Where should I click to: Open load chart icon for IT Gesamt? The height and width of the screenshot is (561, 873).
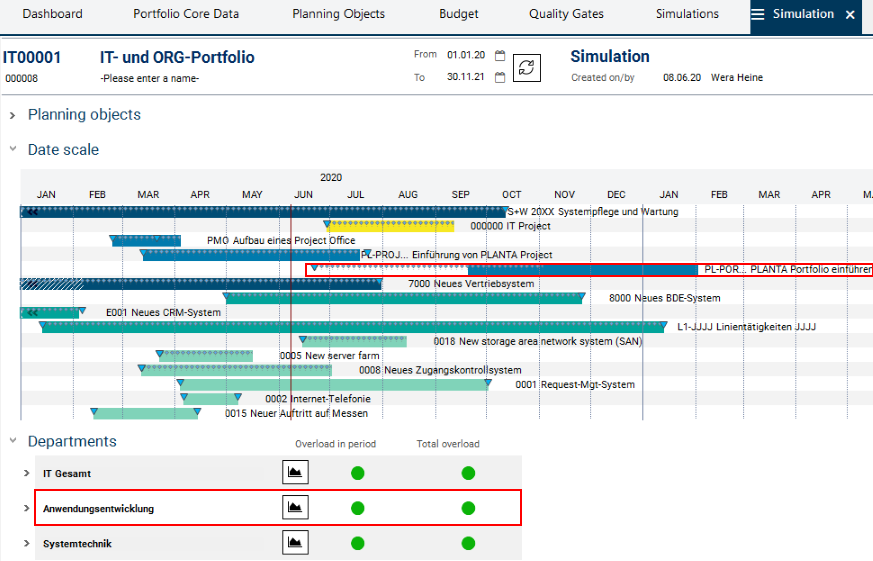[295, 473]
